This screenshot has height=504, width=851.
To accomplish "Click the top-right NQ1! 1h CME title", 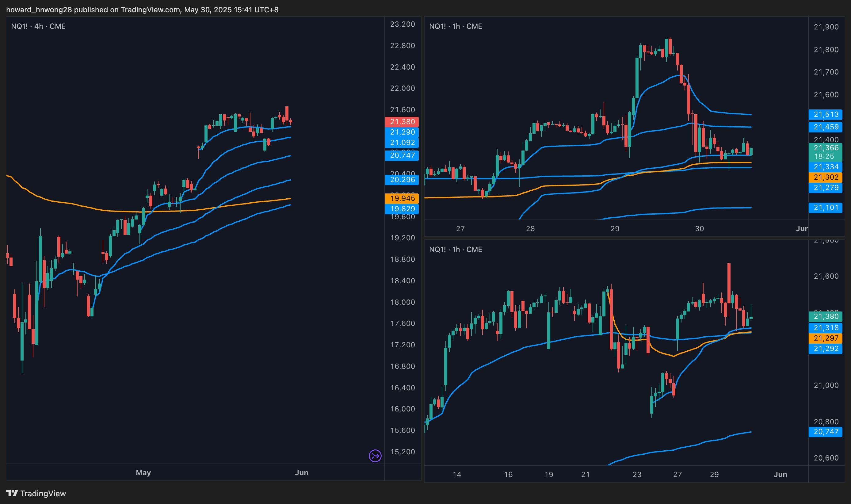I will pyautogui.click(x=455, y=26).
